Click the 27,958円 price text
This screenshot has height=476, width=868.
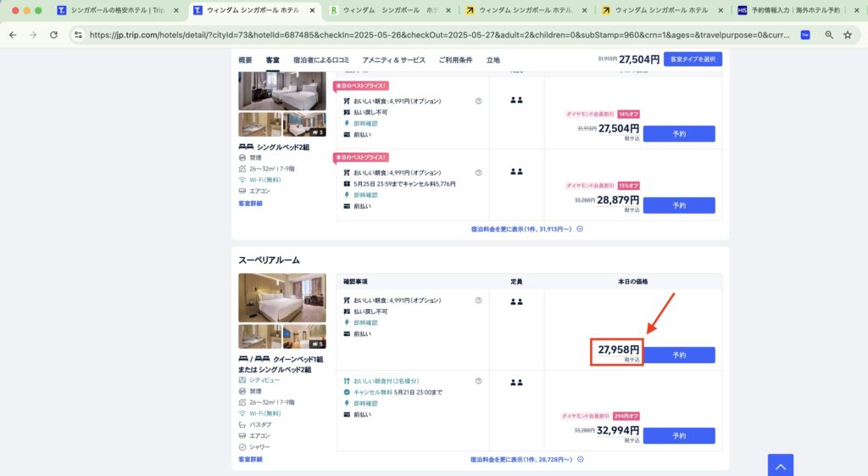pos(618,350)
